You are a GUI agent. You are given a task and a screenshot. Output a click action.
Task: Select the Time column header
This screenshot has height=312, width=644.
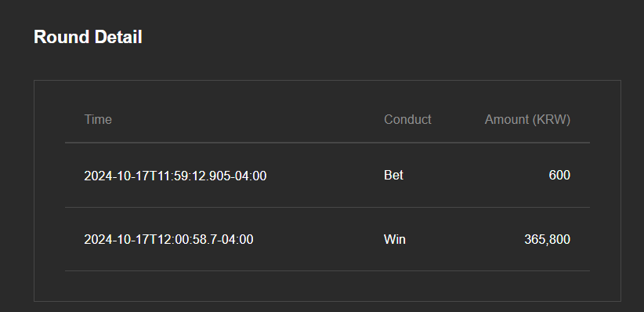98,120
